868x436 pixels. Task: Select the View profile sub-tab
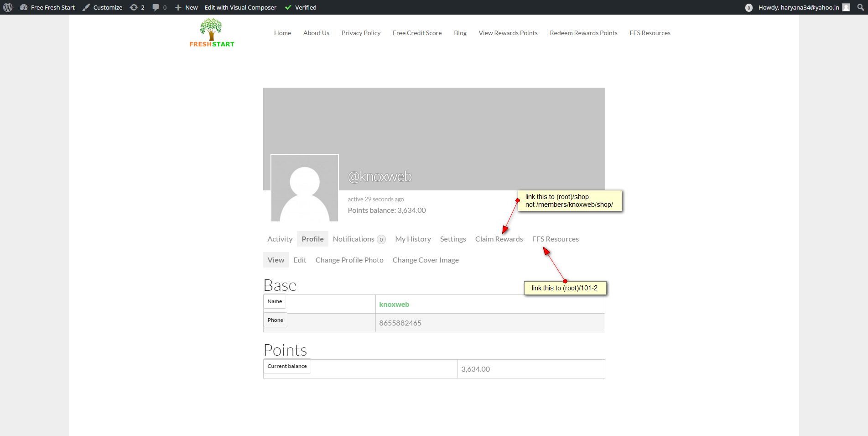pos(276,260)
